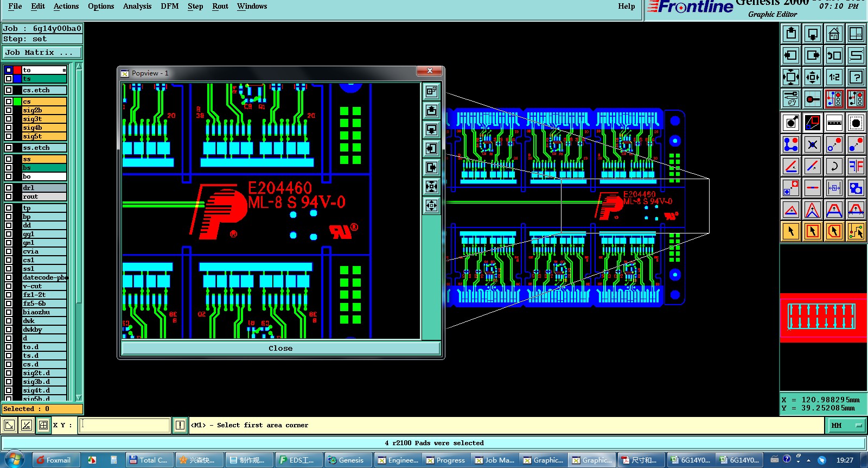Select the net selection arrow tool
This screenshot has width=868, height=468.
tap(856, 231)
